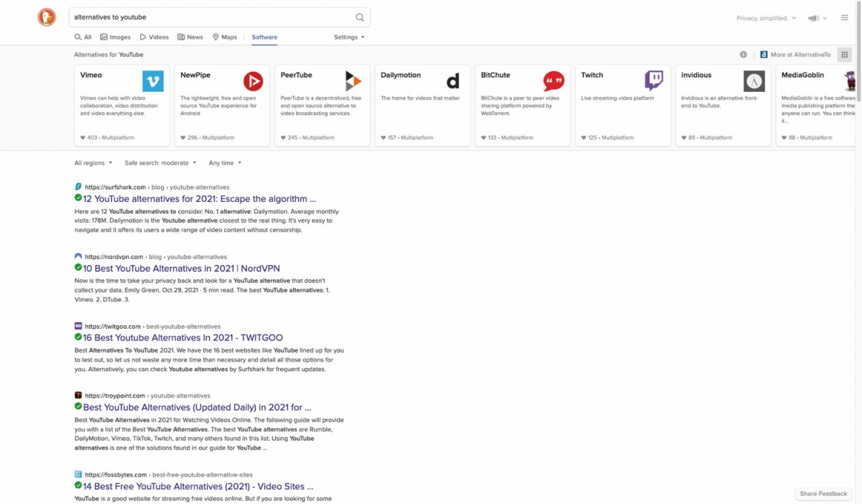862x504 pixels.
Task: Click the Fossbytes favicon
Action: [x=78, y=475]
